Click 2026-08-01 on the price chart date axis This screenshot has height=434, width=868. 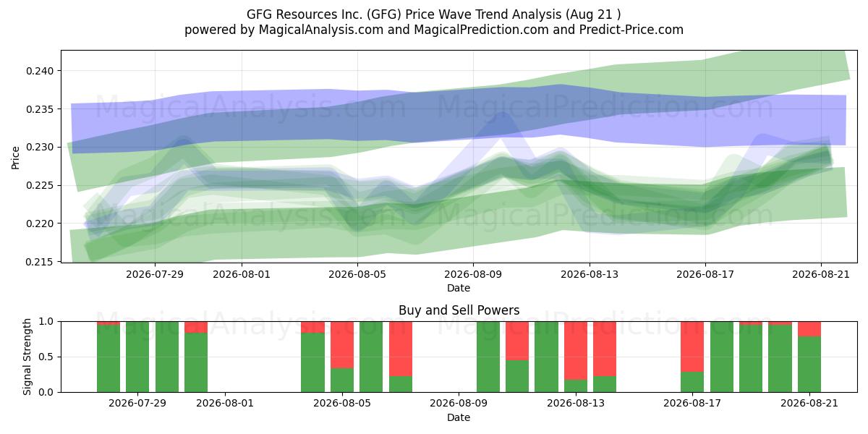[242, 274]
